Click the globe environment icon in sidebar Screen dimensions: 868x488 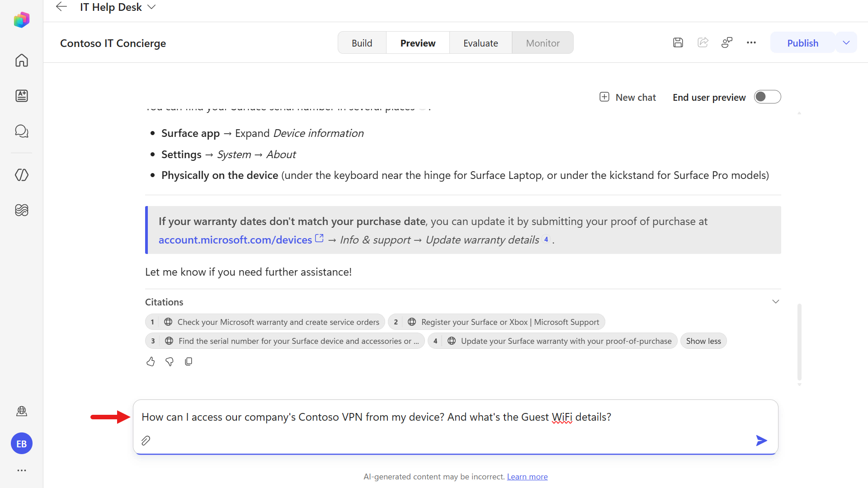click(x=21, y=411)
